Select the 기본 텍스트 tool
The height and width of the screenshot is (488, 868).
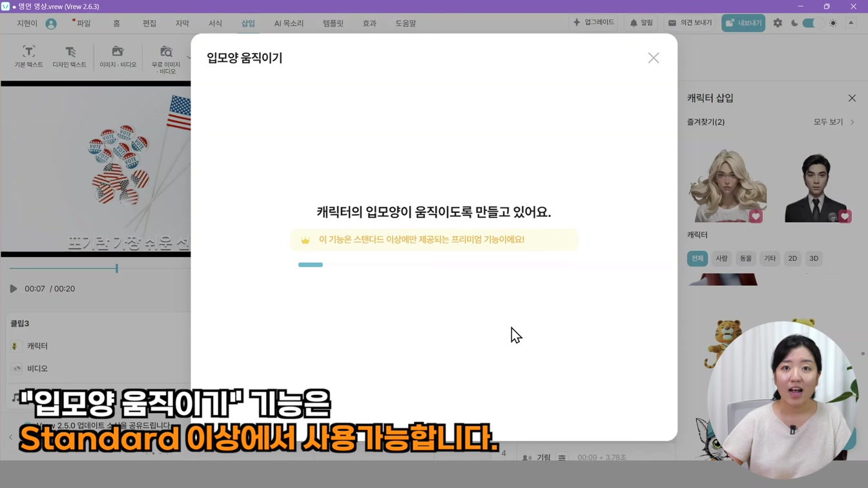pyautogui.click(x=28, y=57)
